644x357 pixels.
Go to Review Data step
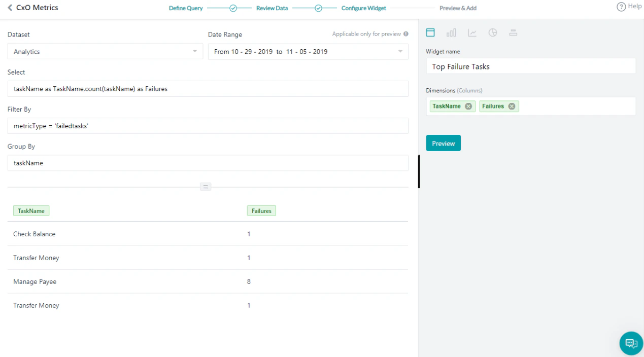[272, 8]
